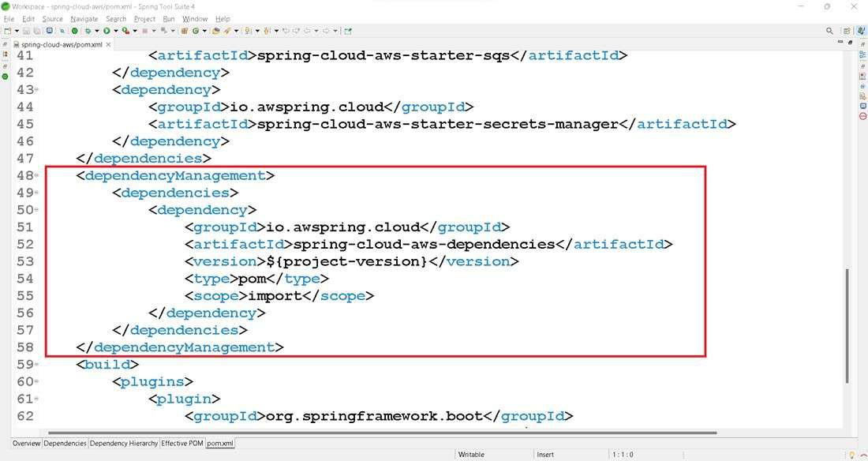
Task: Collapse the dependency fold at line 50
Action: pos(36,209)
